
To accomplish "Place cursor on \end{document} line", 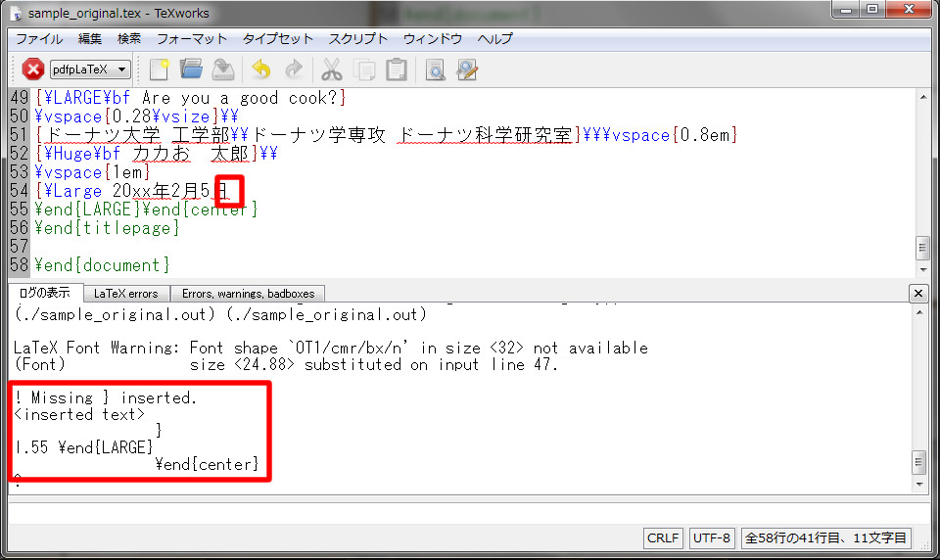I will point(102,265).
